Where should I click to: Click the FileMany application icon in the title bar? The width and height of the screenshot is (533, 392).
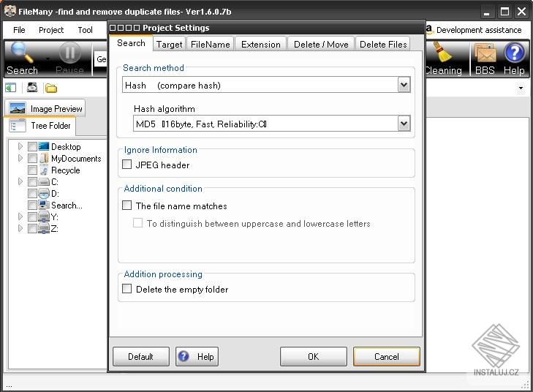pyautogui.click(x=10, y=11)
